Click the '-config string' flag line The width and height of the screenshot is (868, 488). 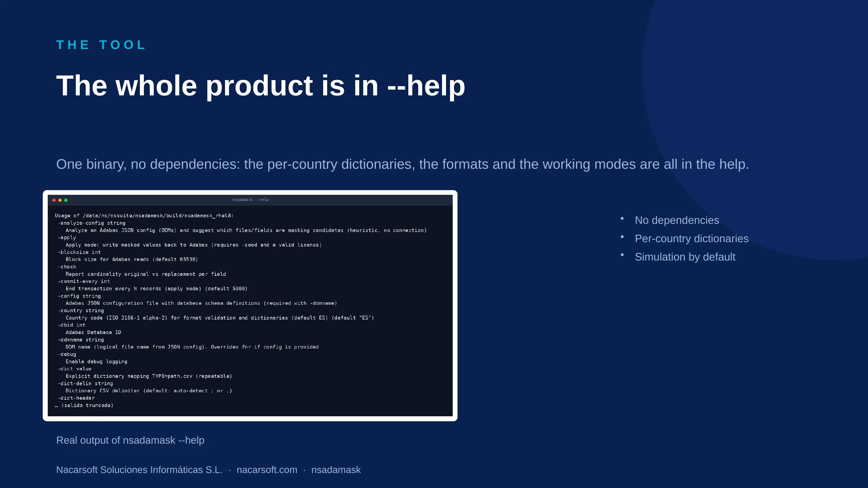pos(79,296)
